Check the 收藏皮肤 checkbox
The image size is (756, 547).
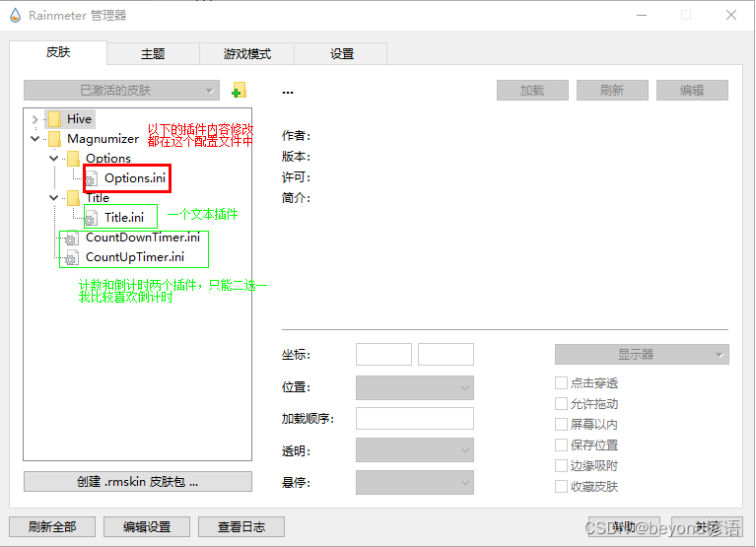[561, 487]
